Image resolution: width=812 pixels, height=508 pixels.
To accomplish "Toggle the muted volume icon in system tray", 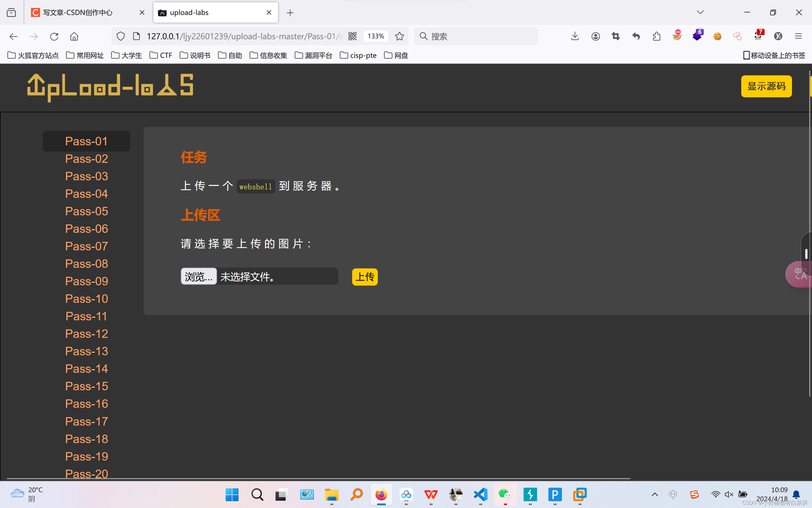I will tap(729, 494).
